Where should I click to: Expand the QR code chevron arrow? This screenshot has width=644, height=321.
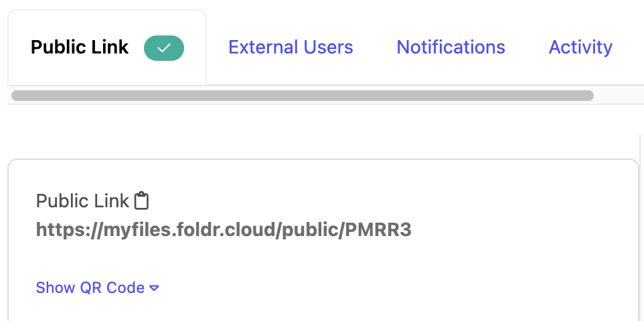[154, 288]
